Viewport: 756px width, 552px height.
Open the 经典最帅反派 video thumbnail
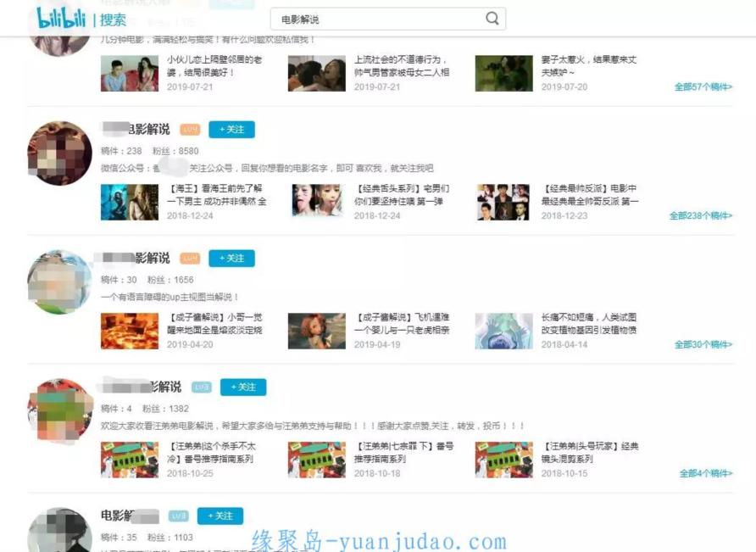[503, 202]
